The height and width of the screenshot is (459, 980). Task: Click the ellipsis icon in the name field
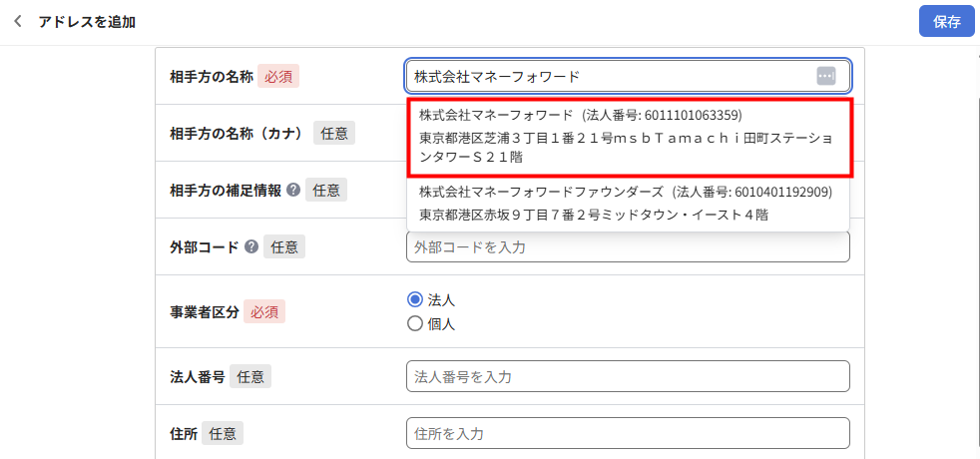pyautogui.click(x=825, y=76)
